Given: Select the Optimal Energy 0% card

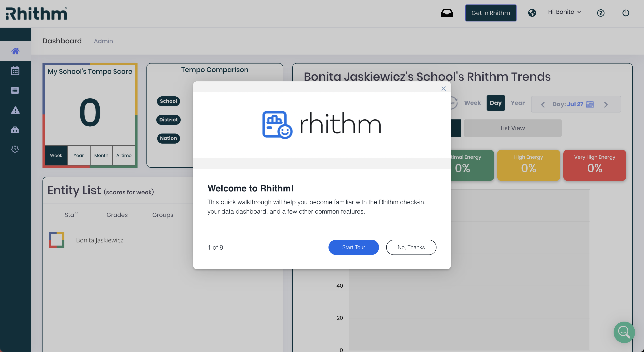Looking at the screenshot, I should (472, 165).
